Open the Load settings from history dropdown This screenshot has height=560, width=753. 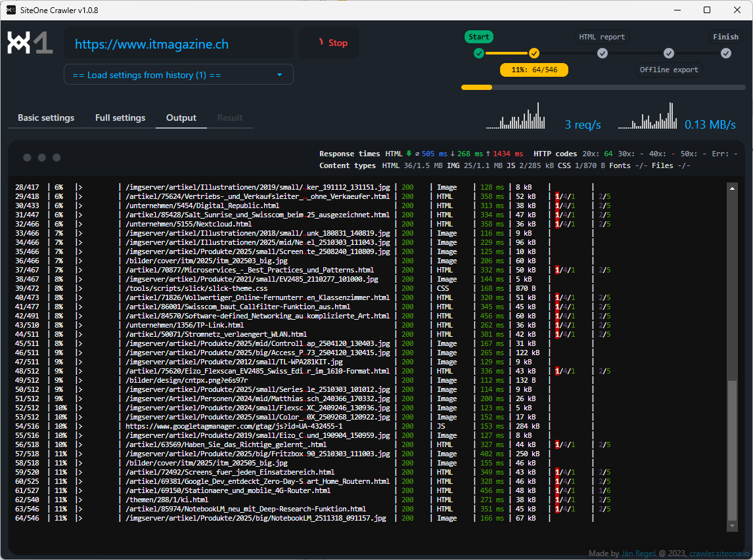tap(178, 75)
